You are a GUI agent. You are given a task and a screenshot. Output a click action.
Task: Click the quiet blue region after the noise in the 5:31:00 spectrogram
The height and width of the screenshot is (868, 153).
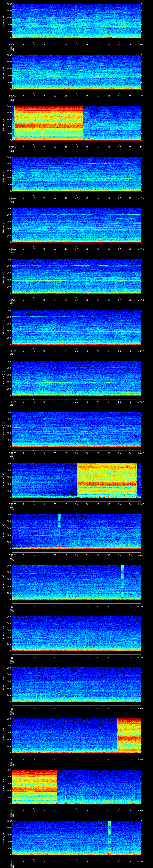coord(112,123)
